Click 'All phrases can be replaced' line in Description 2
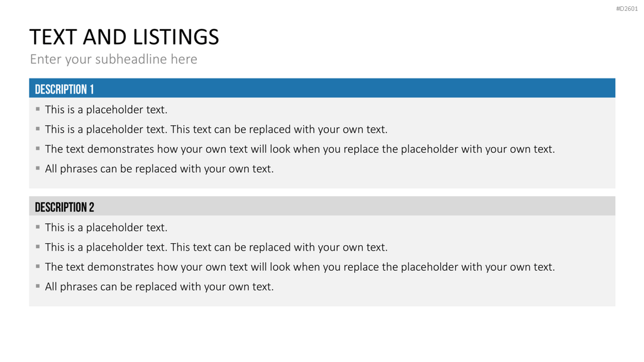Viewport: 644px width, 362px height. pos(159,287)
